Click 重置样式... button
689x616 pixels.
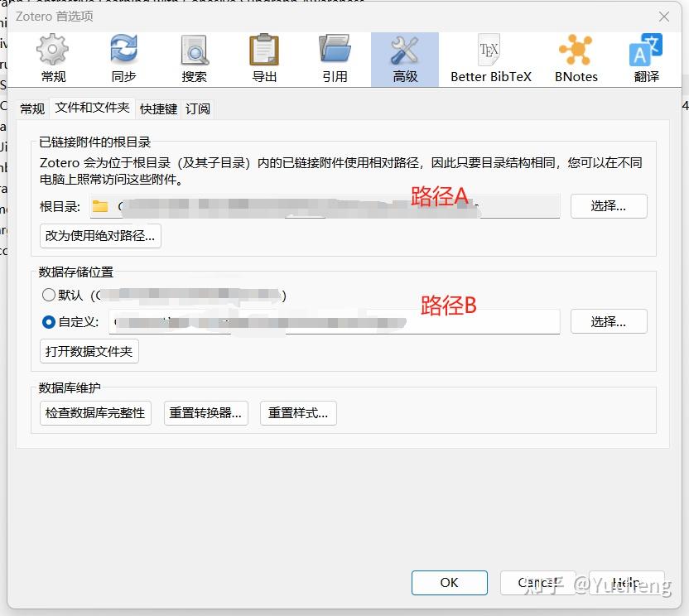coord(298,413)
